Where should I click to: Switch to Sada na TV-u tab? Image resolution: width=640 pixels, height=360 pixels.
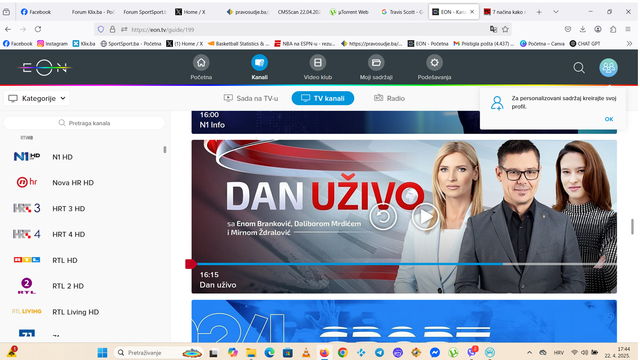251,98
